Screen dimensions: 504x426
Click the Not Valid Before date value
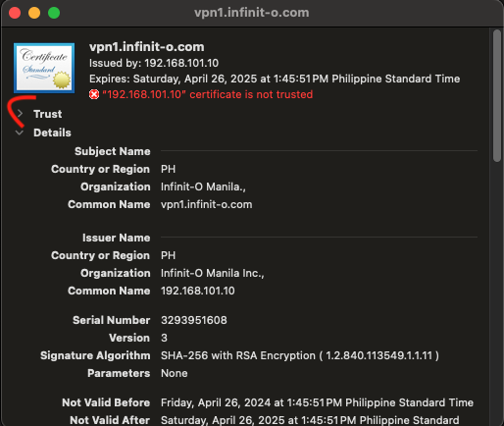(x=317, y=402)
